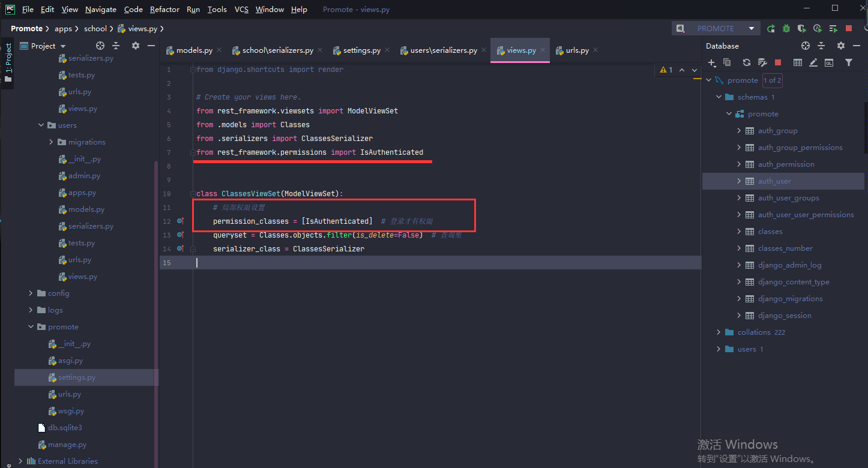868x468 pixels.
Task: Collapse all in Project panel
Action: (x=116, y=46)
